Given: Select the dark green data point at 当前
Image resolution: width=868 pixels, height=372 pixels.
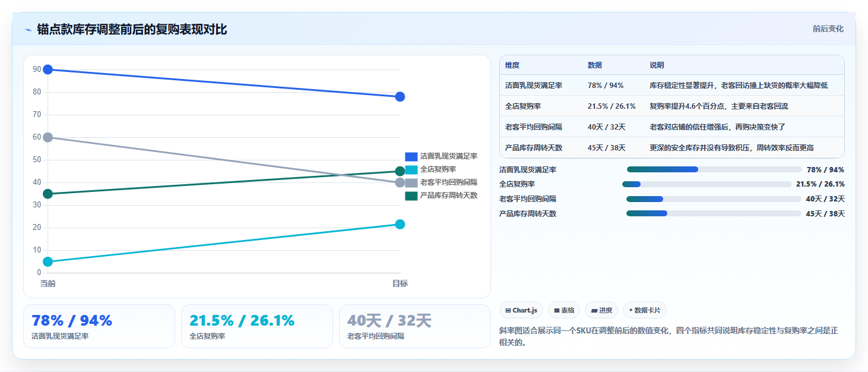Looking at the screenshot, I should coord(48,194).
